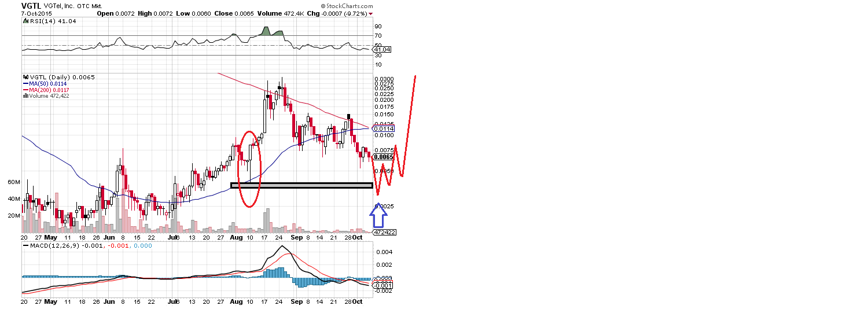
Task: Click the 40M volume scale label
Action: (14, 199)
